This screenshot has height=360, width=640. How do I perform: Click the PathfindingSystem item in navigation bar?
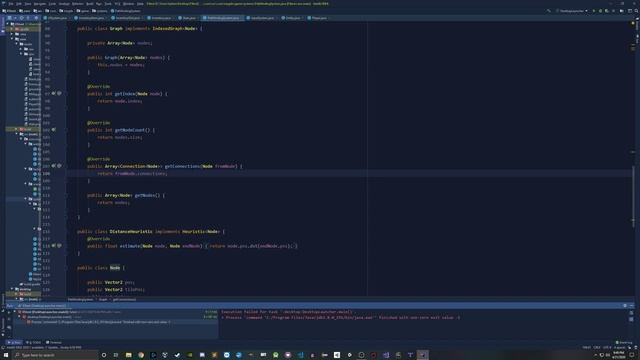[x=126, y=11]
